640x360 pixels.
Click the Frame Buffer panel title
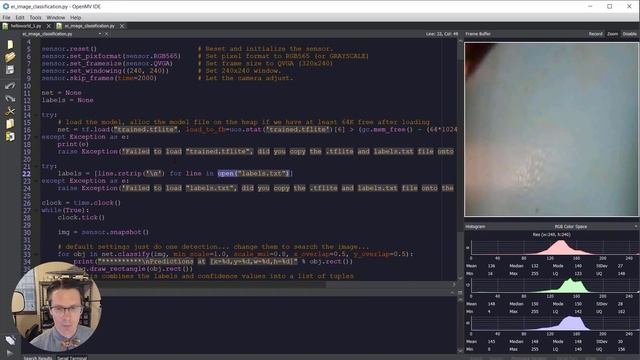coord(478,34)
